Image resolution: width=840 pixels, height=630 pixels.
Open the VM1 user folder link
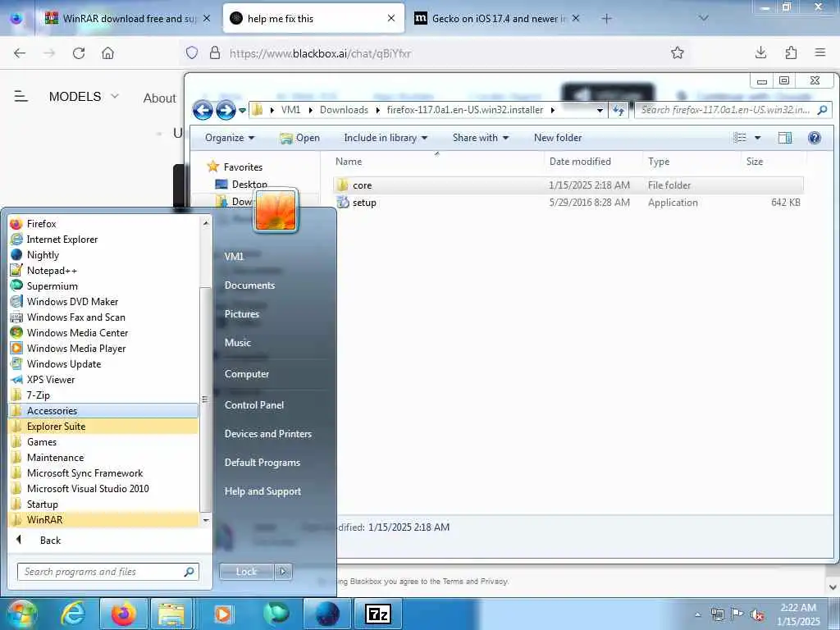click(234, 256)
